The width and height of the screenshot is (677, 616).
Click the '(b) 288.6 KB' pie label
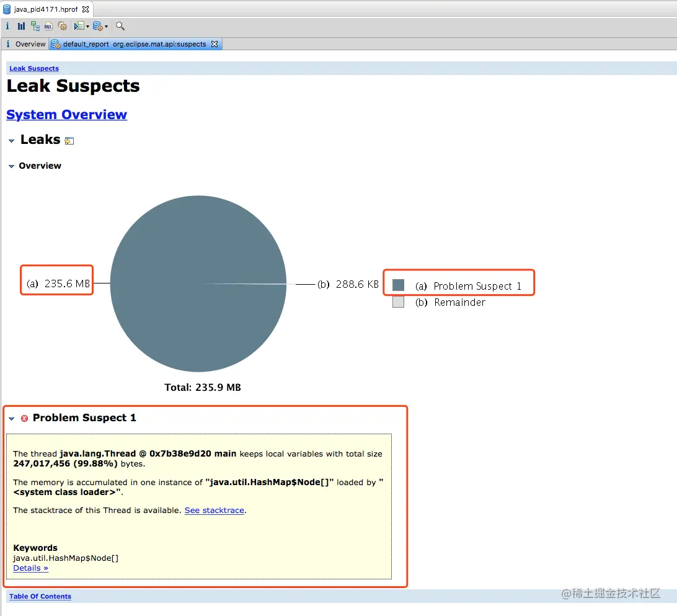click(x=348, y=284)
